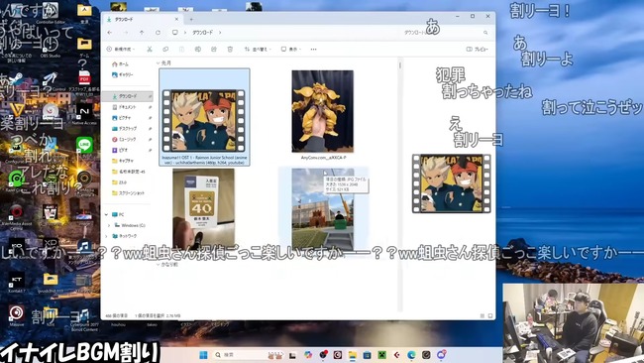
Task: Delete the selected file with the trash icon
Action: click(x=230, y=49)
